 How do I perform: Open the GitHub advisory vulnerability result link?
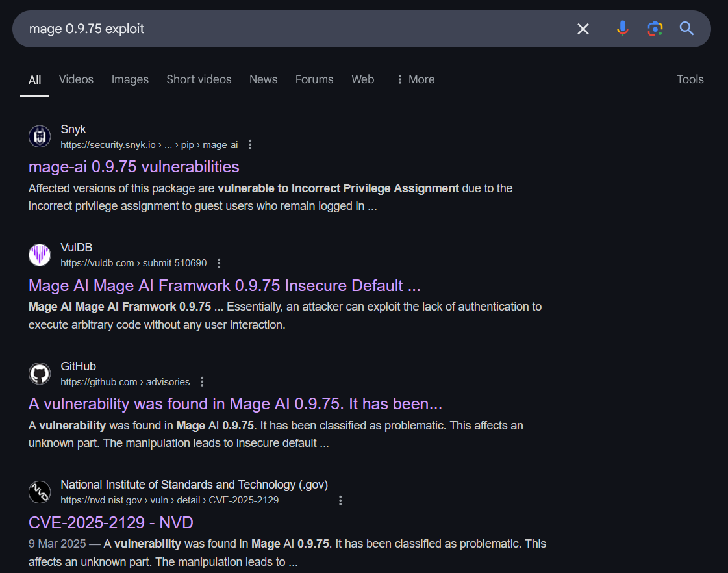pos(235,404)
